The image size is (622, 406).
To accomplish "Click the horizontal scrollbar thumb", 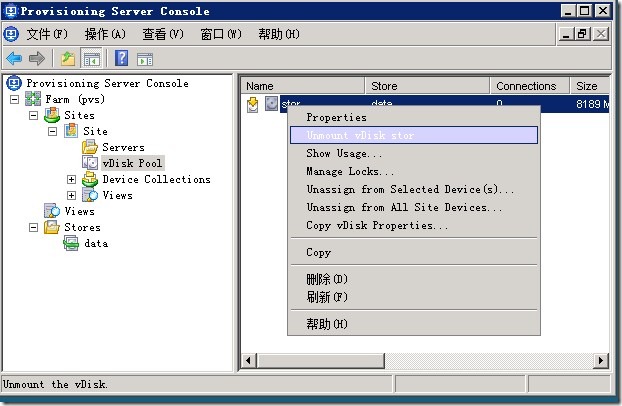I will click(321, 360).
